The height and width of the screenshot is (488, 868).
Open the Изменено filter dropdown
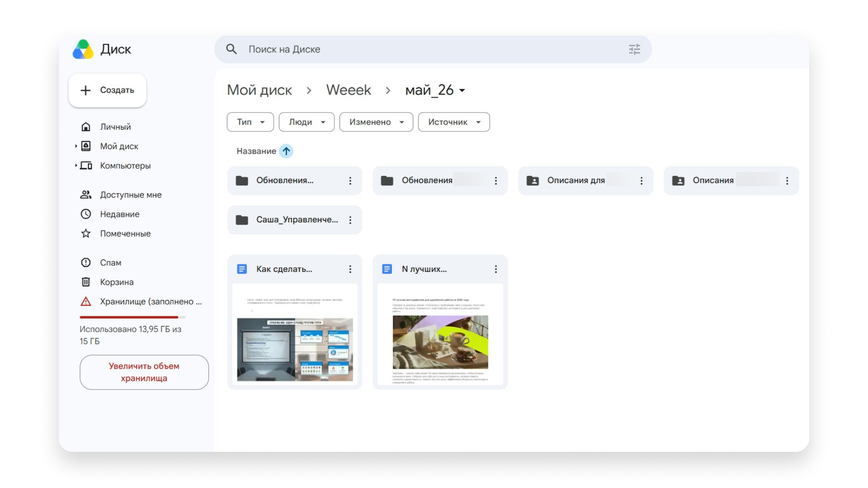pyautogui.click(x=376, y=122)
